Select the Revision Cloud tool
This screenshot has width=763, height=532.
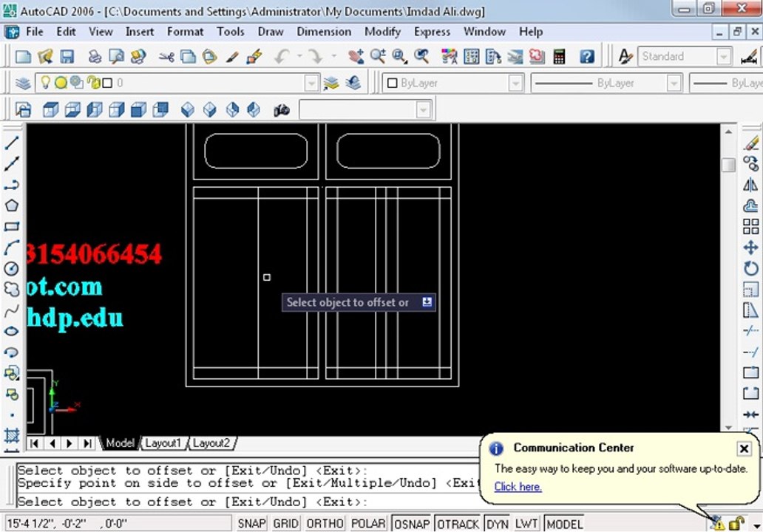12,289
